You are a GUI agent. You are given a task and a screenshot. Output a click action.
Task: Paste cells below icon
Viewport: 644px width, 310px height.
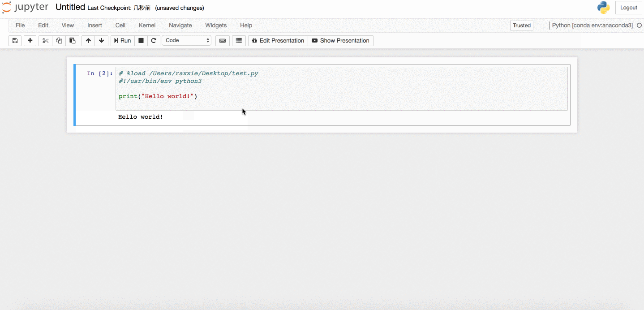72,40
